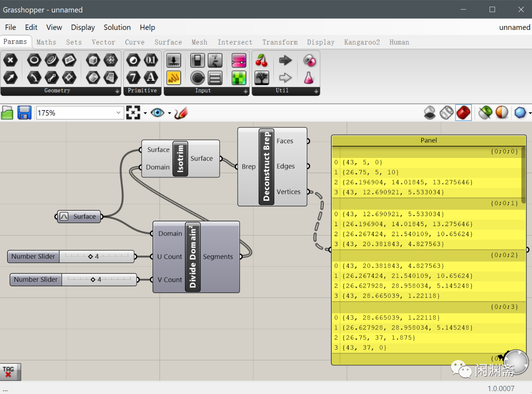Expand the Geometry panel

click(x=118, y=91)
